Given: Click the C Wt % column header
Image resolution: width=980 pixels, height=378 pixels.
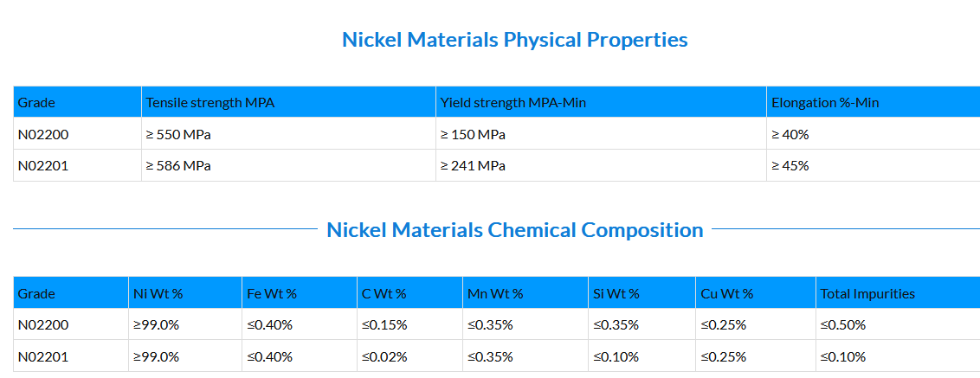Looking at the screenshot, I should pos(384,294).
